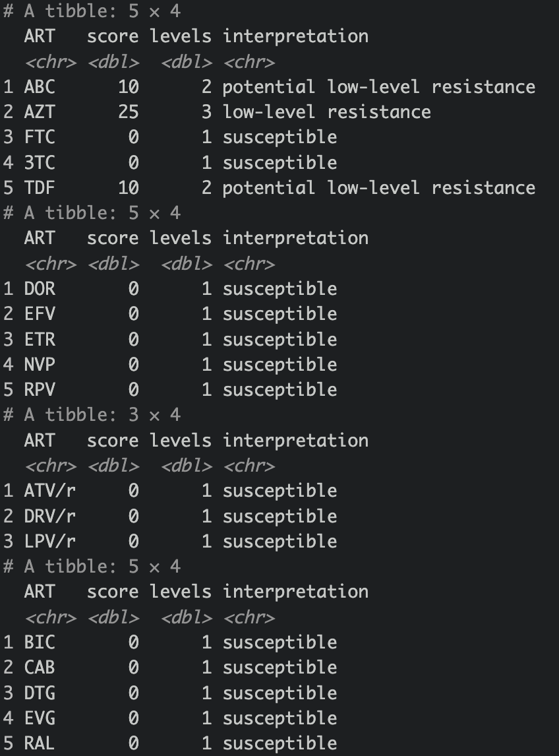The image size is (559, 756).
Task: Click the BIC drug name
Action: coord(40,643)
